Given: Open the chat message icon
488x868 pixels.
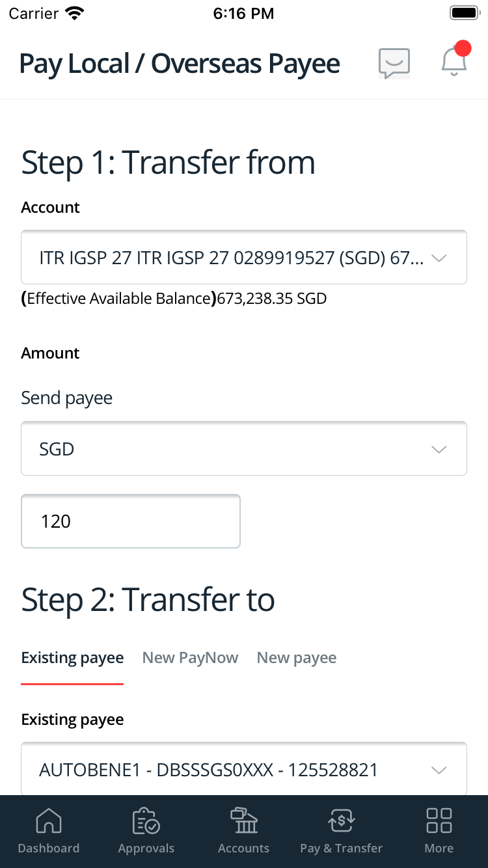Looking at the screenshot, I should 394,63.
